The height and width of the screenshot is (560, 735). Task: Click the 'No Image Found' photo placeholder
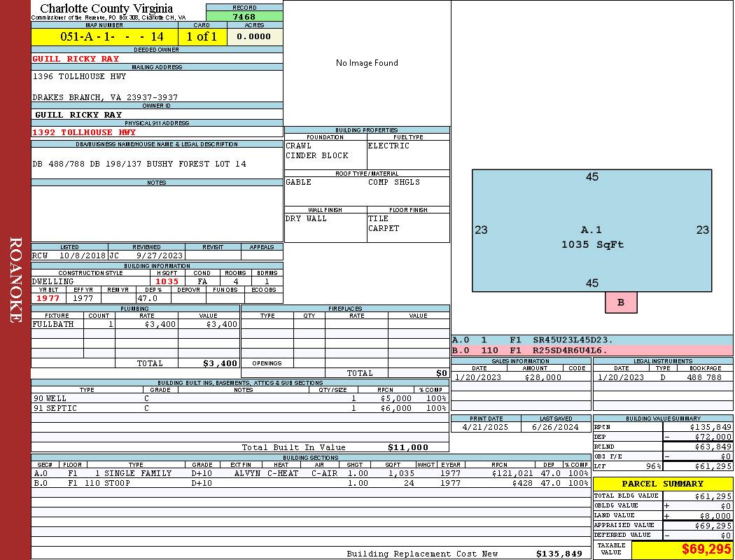click(367, 63)
